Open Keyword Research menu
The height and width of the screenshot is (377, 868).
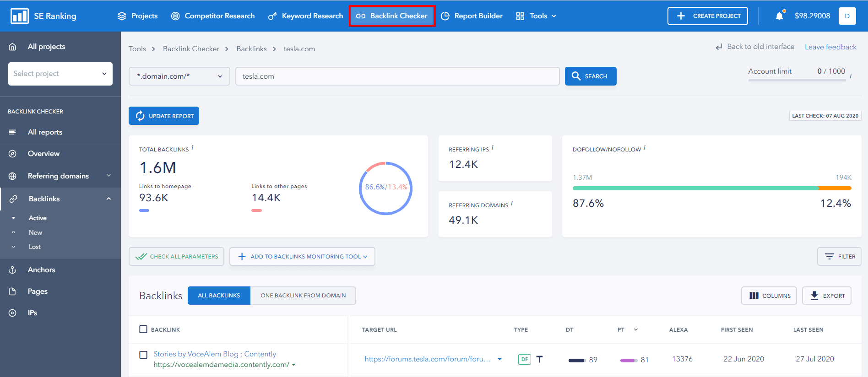click(x=305, y=16)
